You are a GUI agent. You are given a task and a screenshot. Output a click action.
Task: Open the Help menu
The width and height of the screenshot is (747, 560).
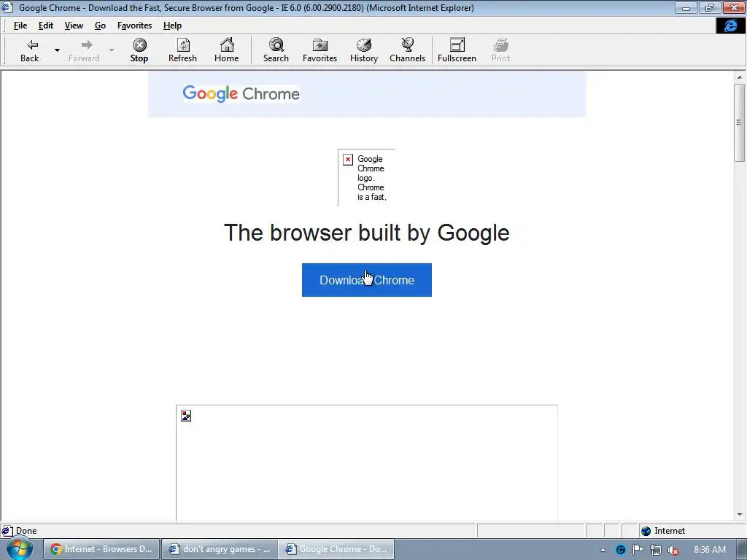tap(172, 26)
